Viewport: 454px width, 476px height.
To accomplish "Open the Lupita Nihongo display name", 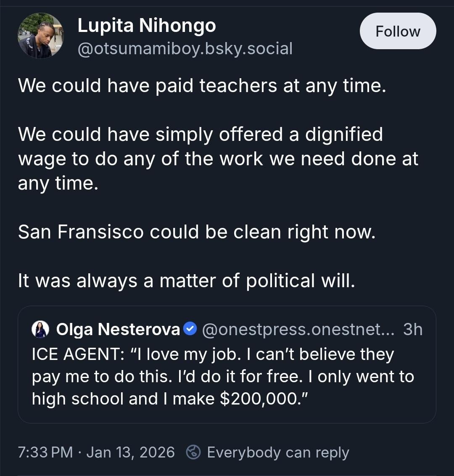I will [147, 26].
